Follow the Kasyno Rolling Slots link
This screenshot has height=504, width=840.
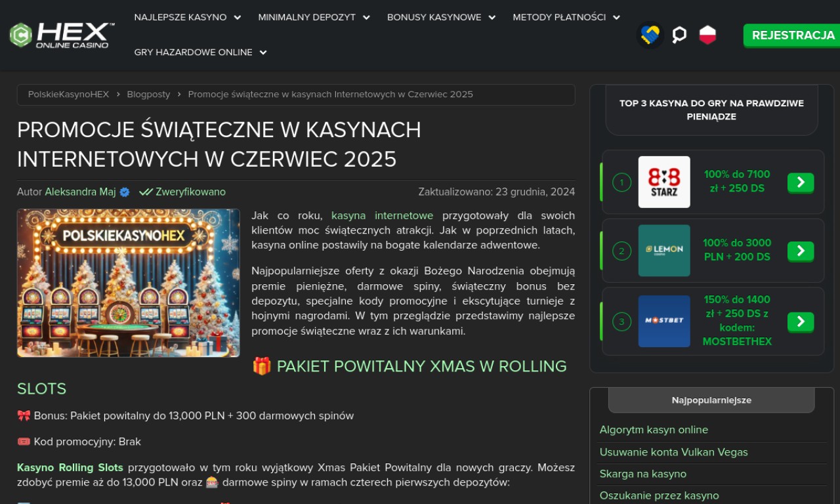click(x=70, y=468)
